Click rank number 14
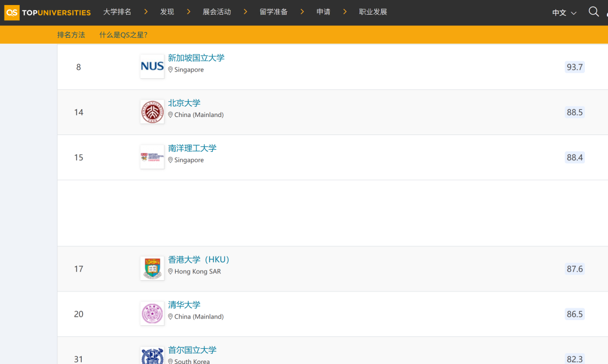 click(79, 113)
